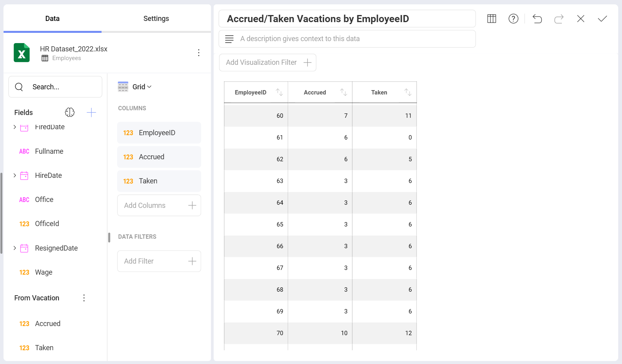The image size is (622, 364).
Task: Click the search fields input
Action: tap(55, 87)
